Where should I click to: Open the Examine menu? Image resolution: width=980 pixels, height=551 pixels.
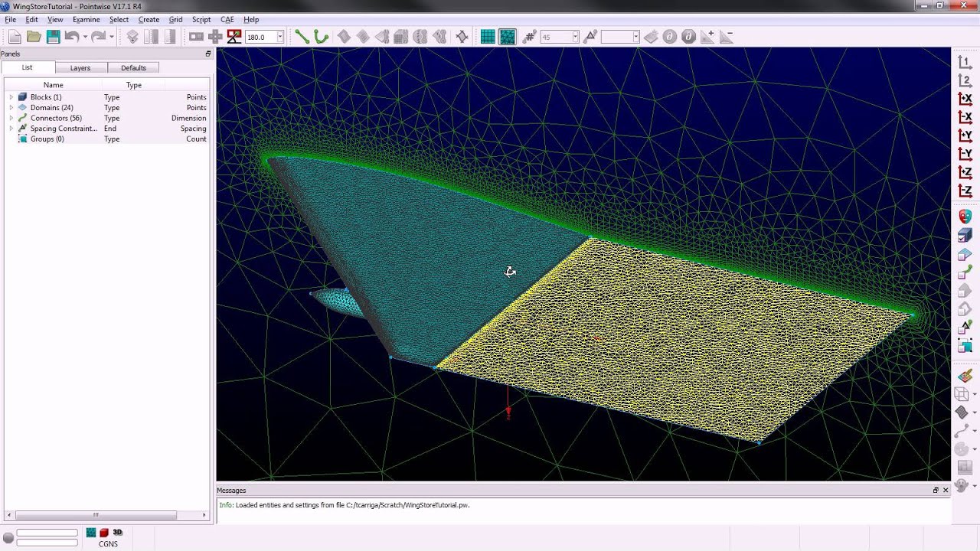[87, 19]
